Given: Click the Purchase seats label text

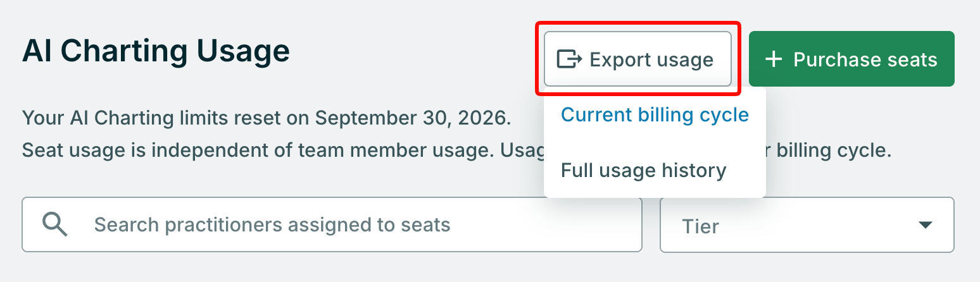Looking at the screenshot, I should tap(865, 59).
